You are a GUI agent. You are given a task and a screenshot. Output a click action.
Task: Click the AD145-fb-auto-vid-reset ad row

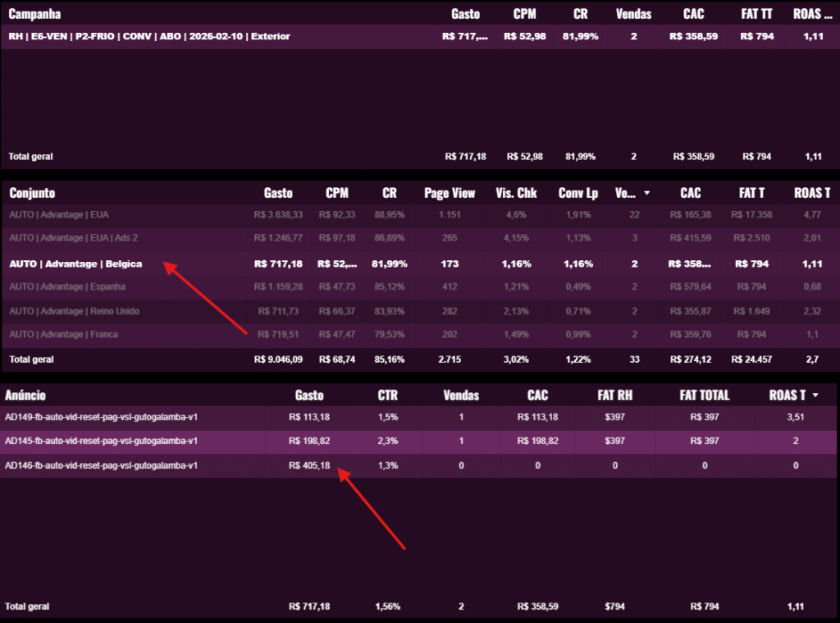tap(101, 442)
